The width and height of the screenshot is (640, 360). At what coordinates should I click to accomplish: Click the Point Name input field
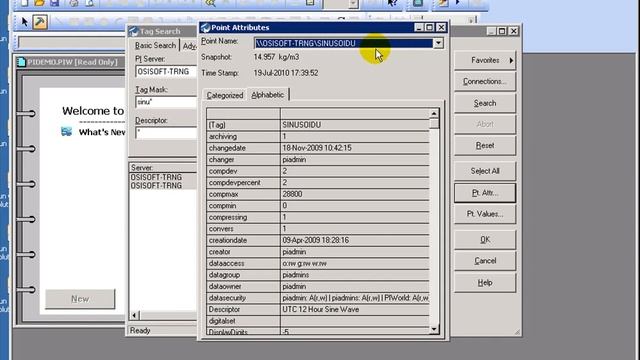coord(343,43)
